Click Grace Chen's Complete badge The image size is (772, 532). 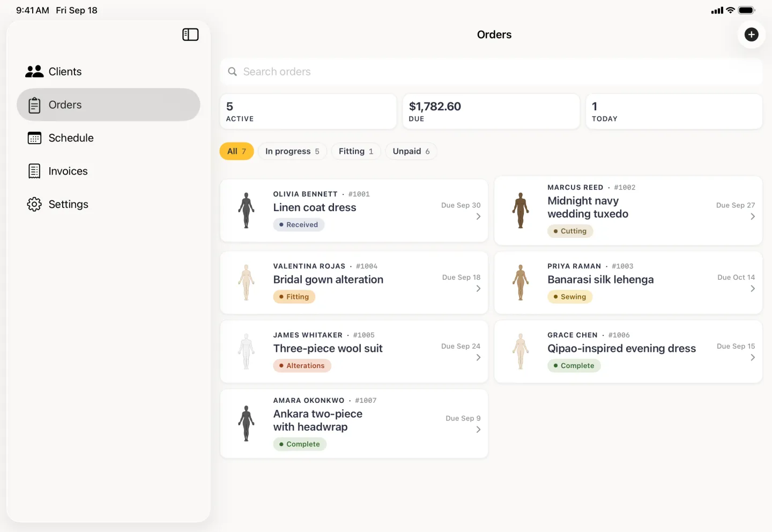[x=574, y=366]
